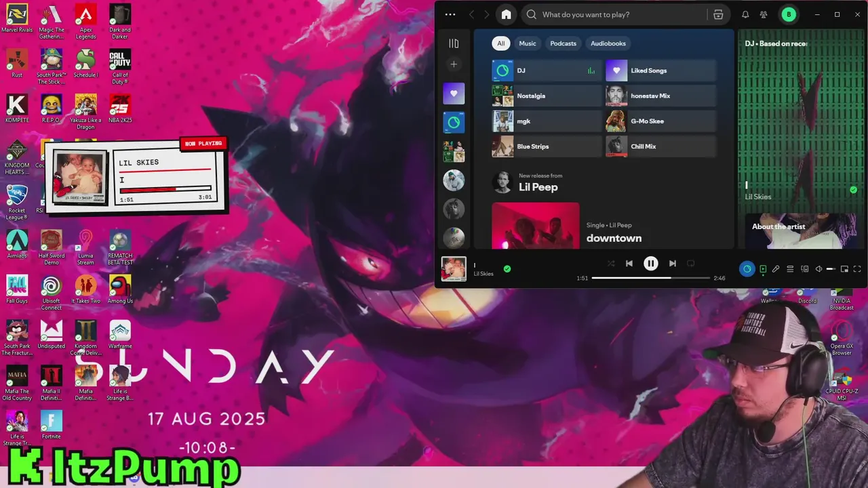Open the Spotify three-dots menu
868x488 pixels.
point(450,14)
